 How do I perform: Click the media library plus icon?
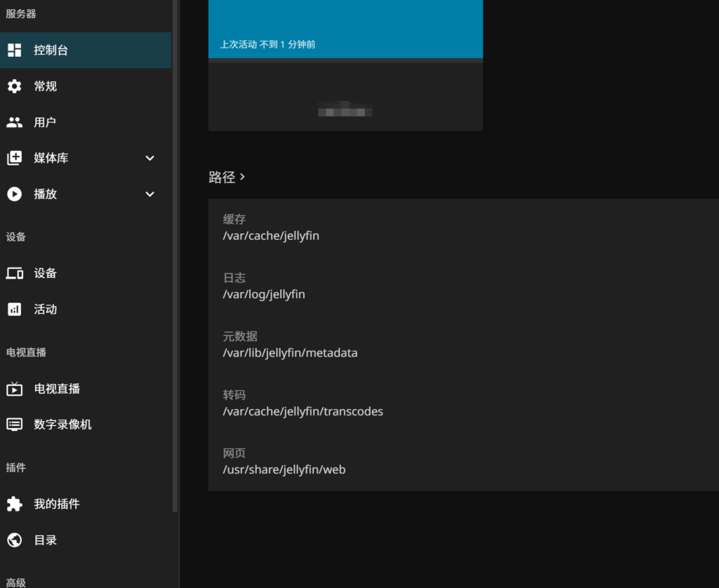tap(14, 158)
